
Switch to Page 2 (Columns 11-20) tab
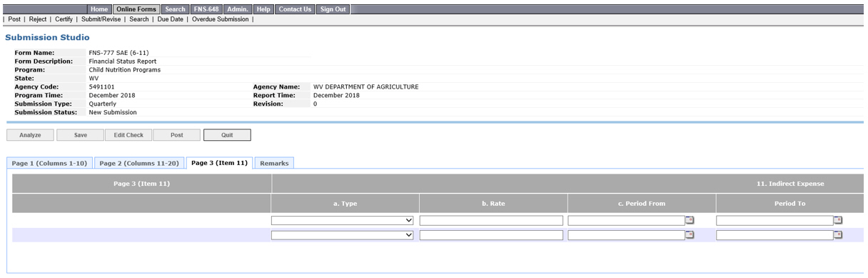click(140, 163)
